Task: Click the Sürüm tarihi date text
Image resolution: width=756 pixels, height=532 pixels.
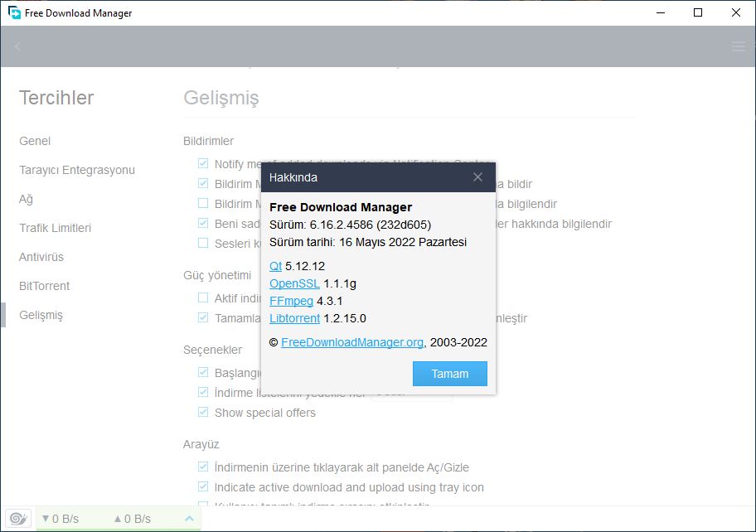Action: click(x=368, y=242)
